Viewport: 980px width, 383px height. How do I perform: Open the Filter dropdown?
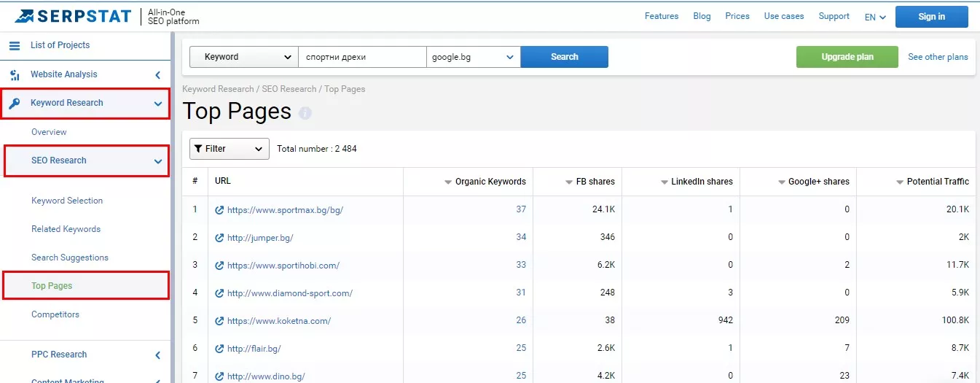(230, 149)
